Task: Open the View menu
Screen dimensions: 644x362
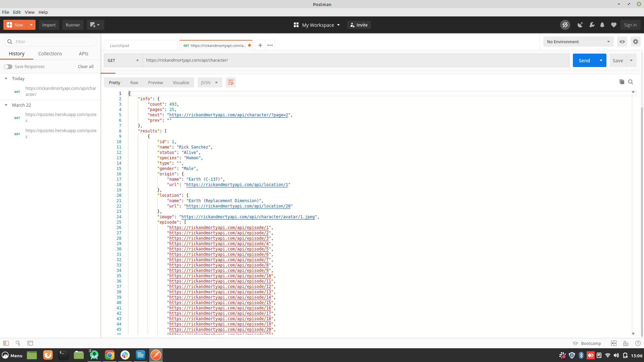Action: click(30, 12)
